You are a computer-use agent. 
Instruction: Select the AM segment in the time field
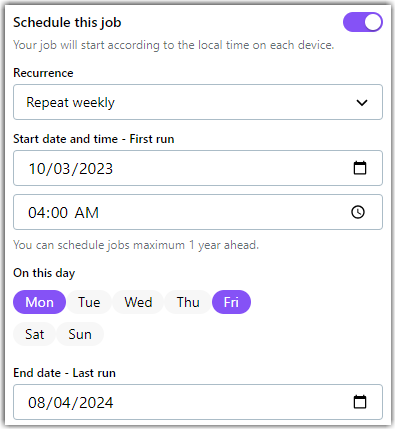point(86,213)
